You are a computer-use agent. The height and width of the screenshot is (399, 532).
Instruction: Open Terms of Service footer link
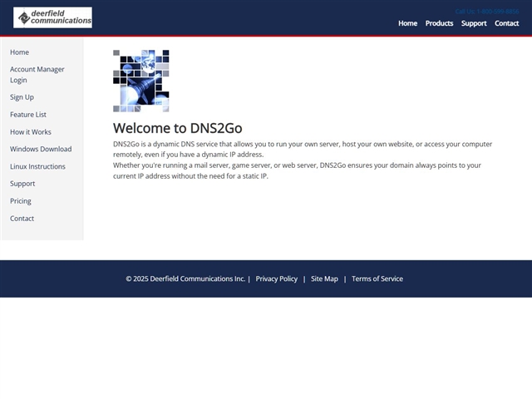coord(377,279)
